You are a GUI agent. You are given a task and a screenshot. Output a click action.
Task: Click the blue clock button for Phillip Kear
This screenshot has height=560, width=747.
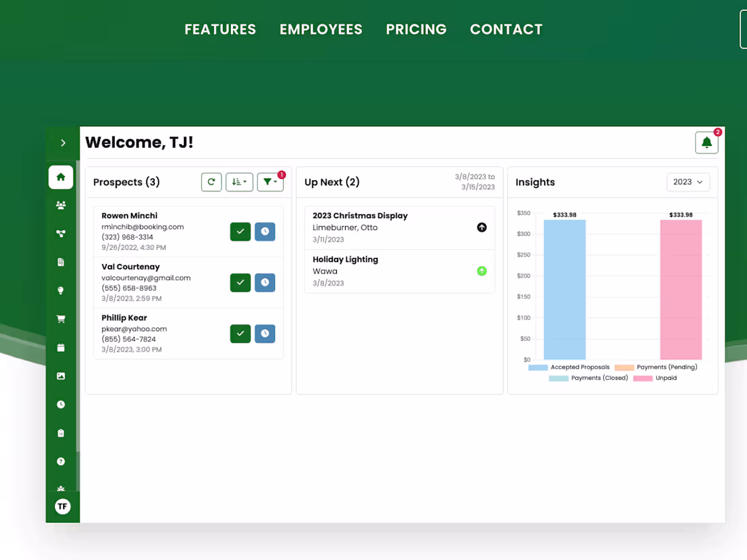(x=265, y=333)
